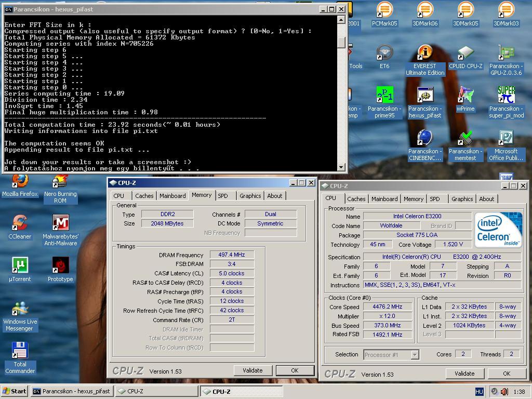This screenshot has height=399, width=532.
Task: Open the ET6 desktop shortcut
Action: click(384, 57)
